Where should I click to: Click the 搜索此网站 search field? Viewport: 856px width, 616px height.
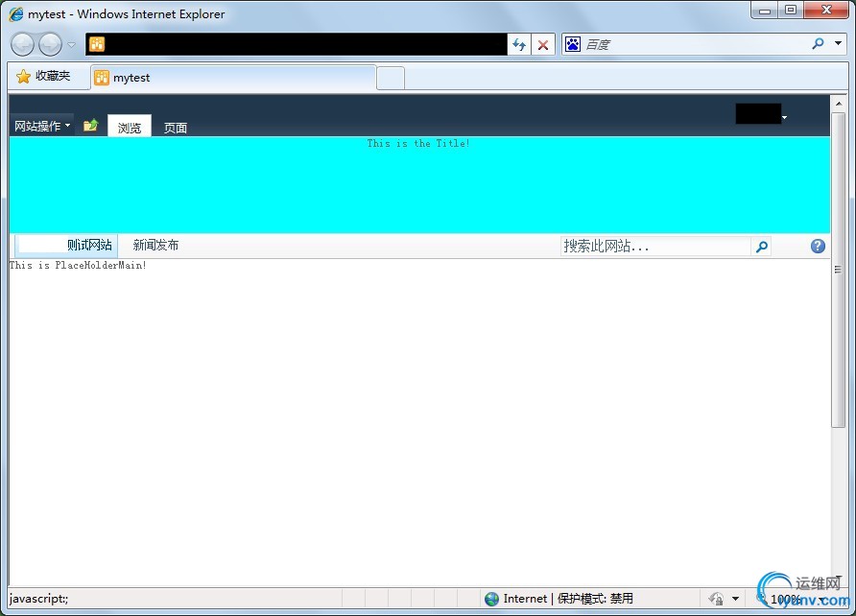[x=655, y=246]
